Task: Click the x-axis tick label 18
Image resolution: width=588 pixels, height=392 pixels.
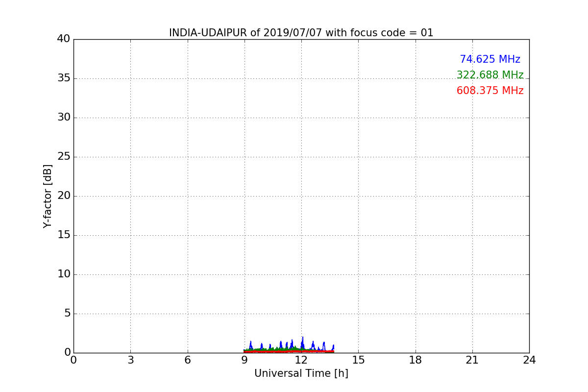Action: point(416,360)
